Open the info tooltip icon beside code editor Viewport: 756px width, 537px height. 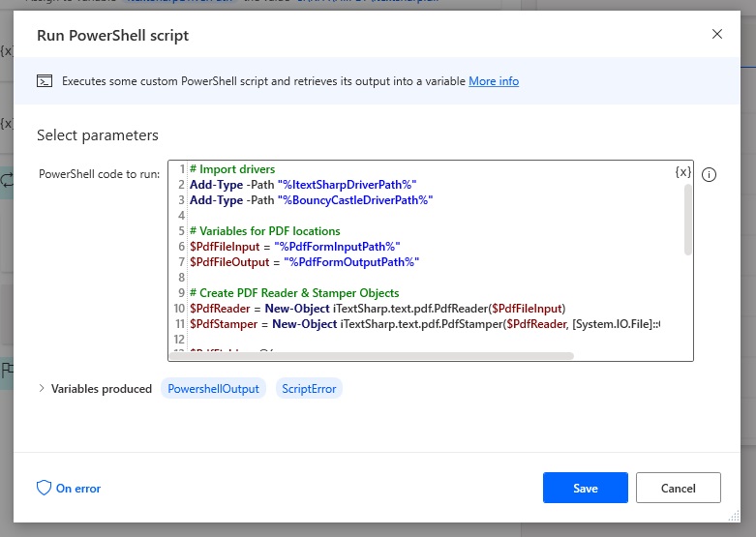(x=709, y=174)
